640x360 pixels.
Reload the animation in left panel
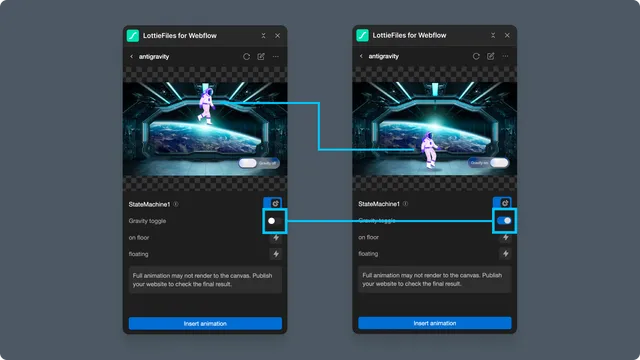point(247,56)
